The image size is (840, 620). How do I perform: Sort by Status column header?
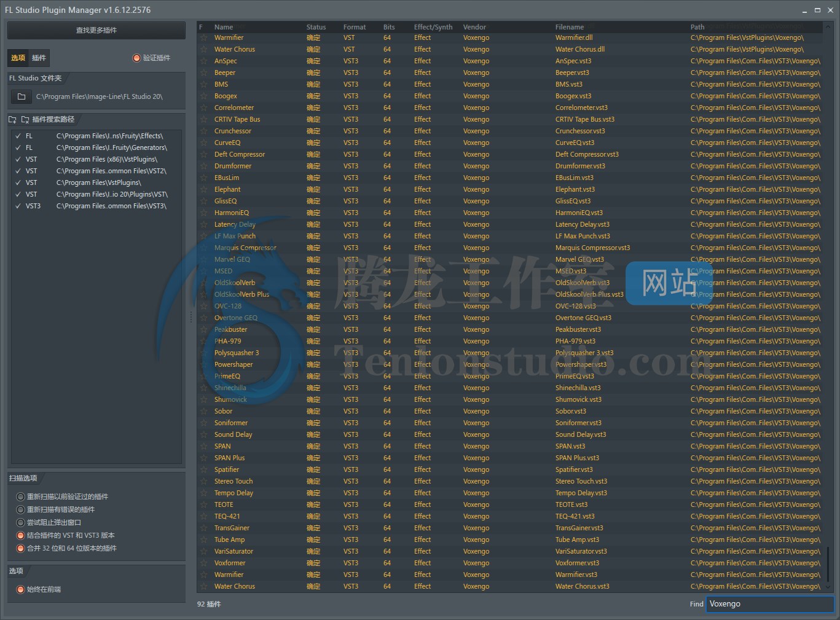[316, 27]
